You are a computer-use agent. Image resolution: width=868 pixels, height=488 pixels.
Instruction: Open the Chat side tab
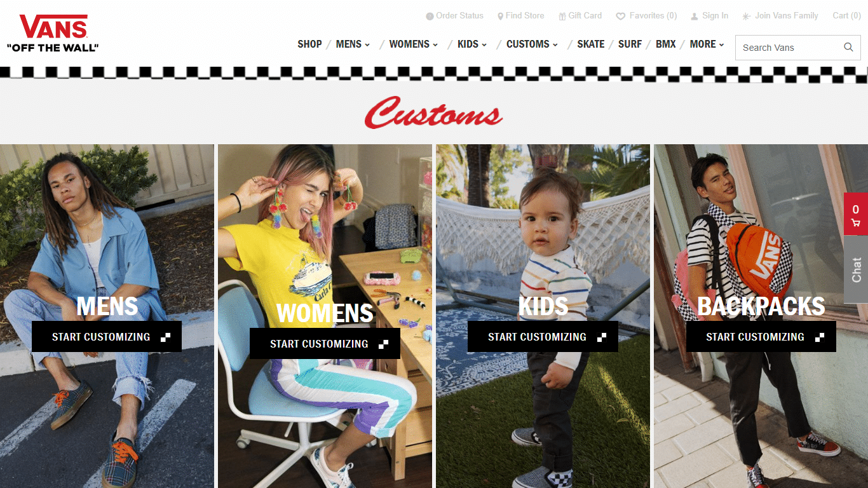click(856, 269)
